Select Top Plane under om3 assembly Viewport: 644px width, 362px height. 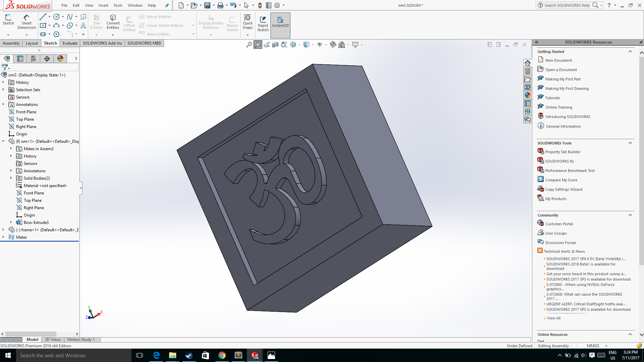pos(25,119)
